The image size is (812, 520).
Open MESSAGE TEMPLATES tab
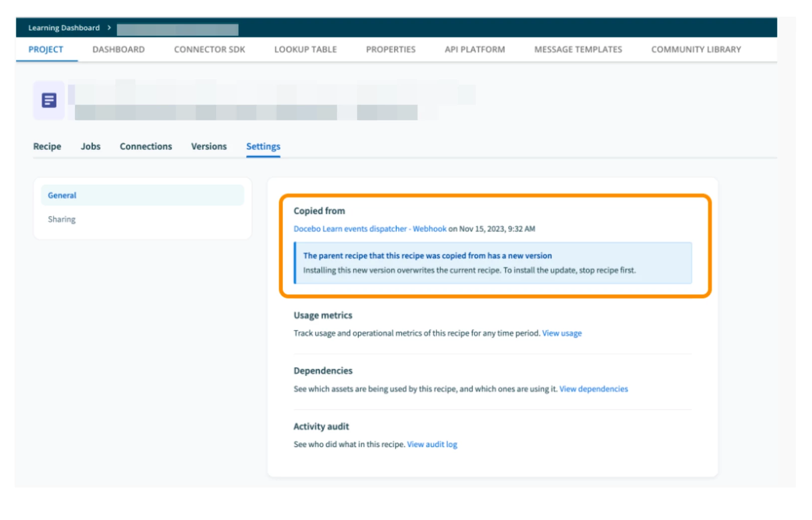[578, 50]
